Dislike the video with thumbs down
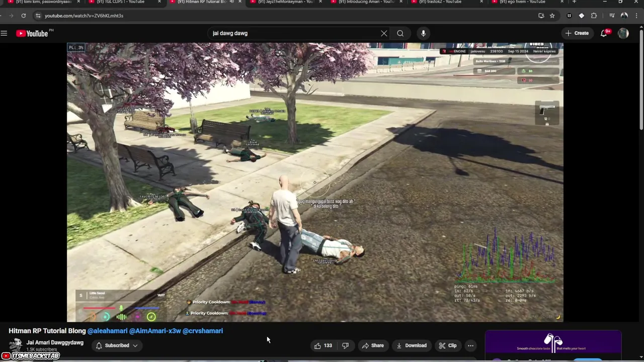 click(x=345, y=345)
